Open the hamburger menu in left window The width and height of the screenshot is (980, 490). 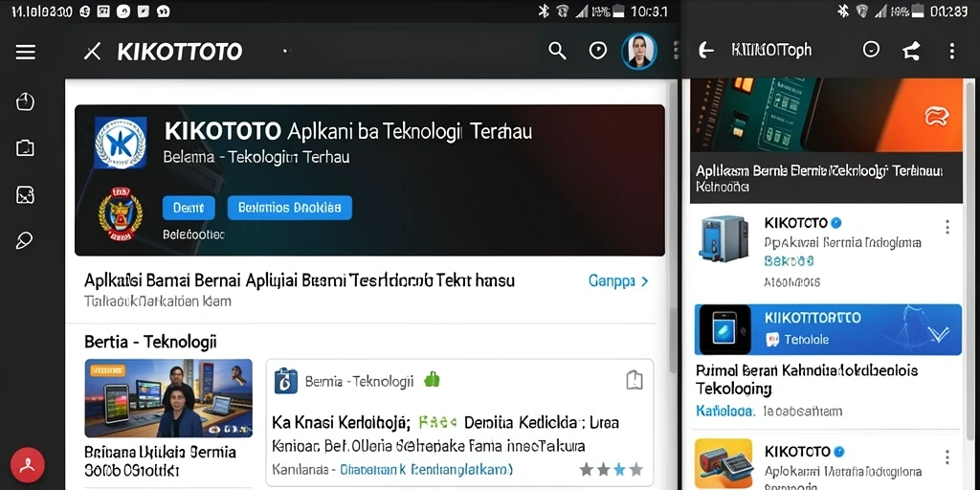(26, 52)
